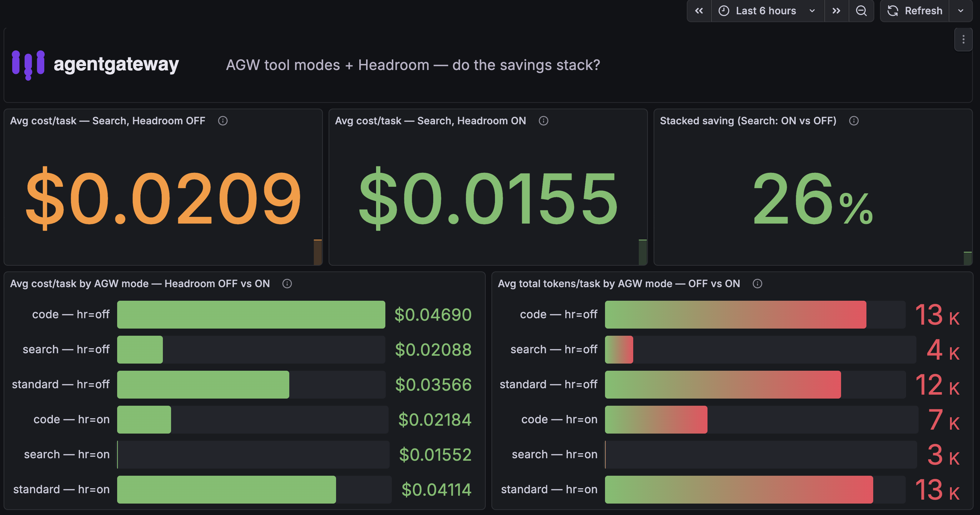Click the $0.04114 cost value
Screen dimensions: 980x515
(x=436, y=490)
